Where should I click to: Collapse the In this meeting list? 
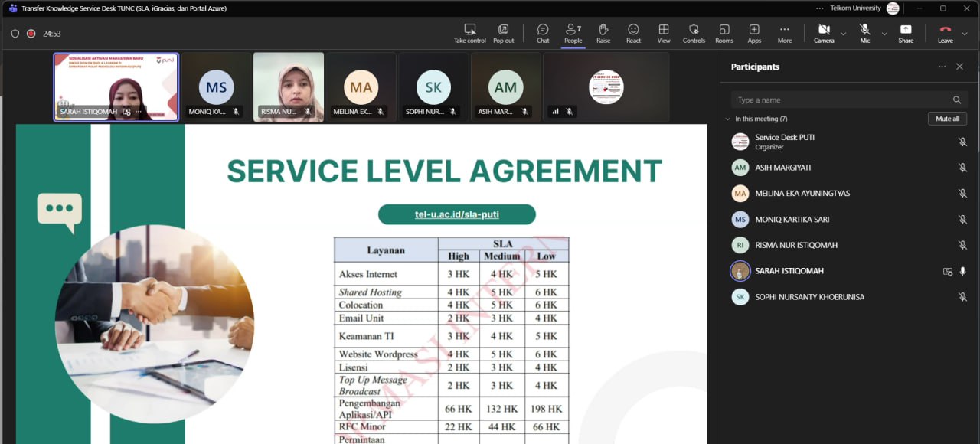coord(728,119)
